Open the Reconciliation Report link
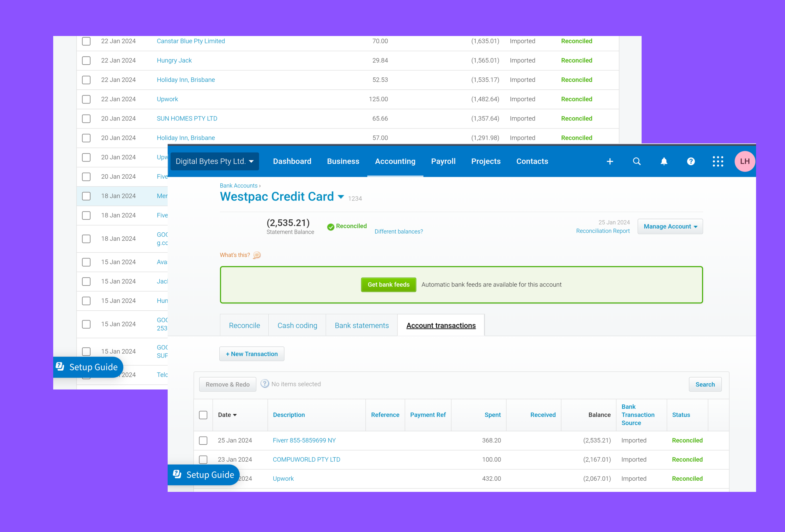 [603, 231]
